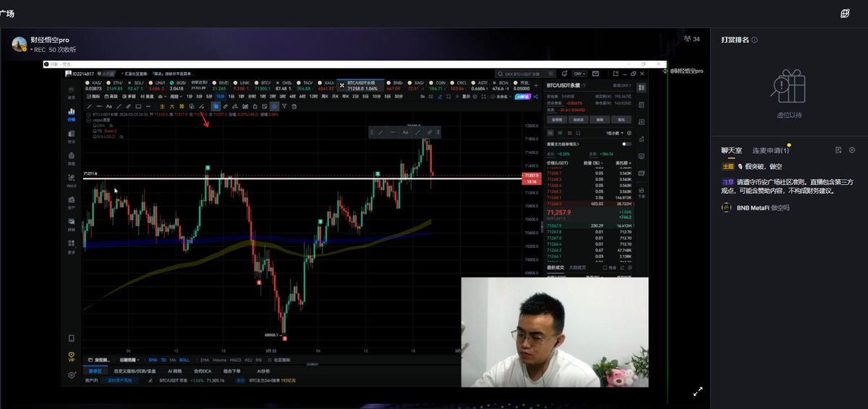Viewport: 868px width, 409px height.
Task: Click the 主 indicator icon in toolbar
Action: (162, 106)
